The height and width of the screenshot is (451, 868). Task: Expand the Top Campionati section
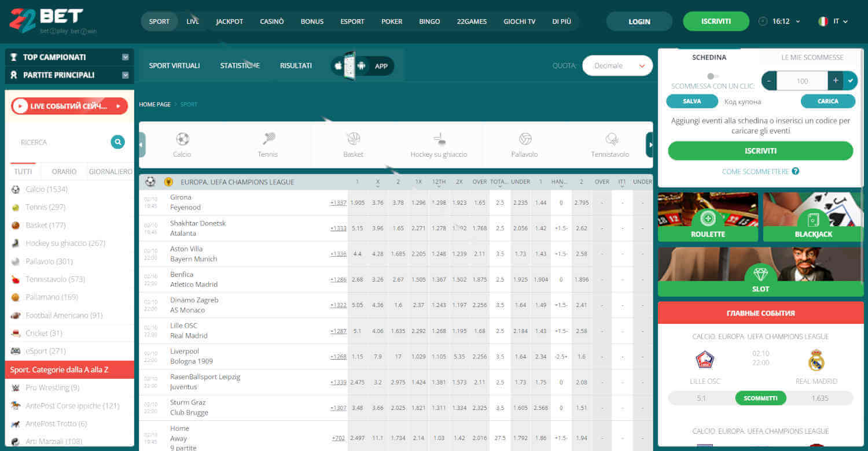coord(69,57)
